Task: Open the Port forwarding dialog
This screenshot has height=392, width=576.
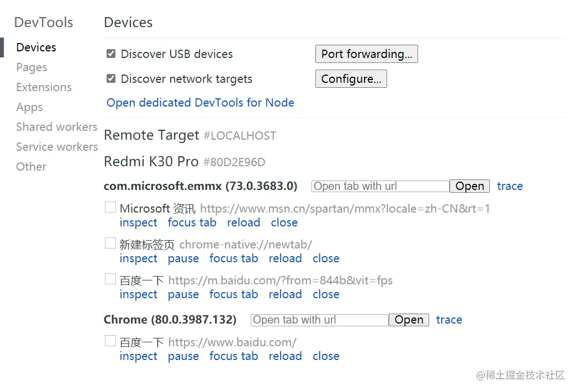Action: click(x=367, y=54)
